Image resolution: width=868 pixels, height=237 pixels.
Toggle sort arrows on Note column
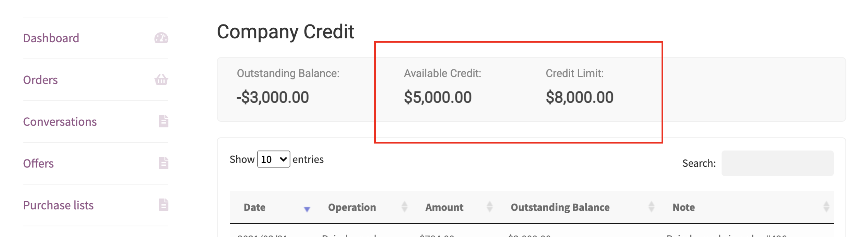click(826, 207)
